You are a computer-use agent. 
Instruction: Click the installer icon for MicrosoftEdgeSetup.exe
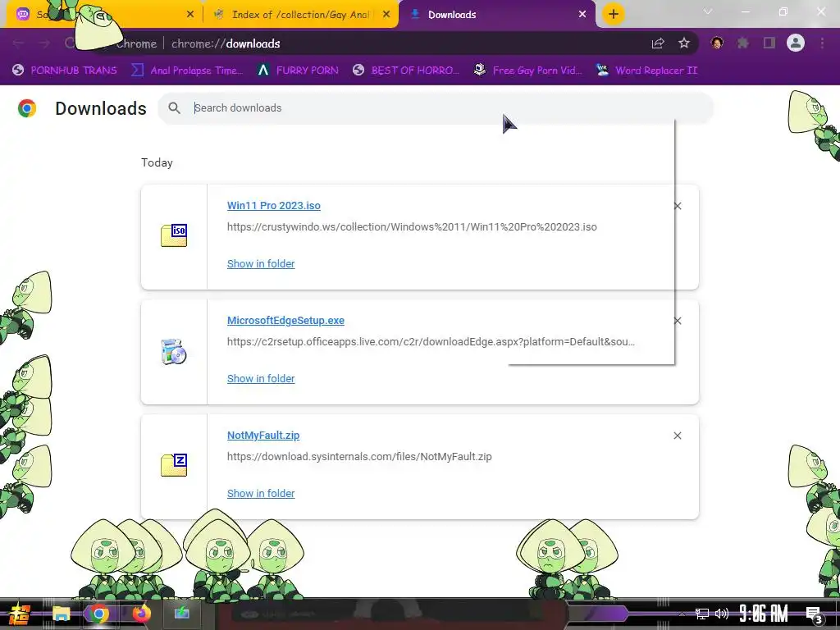174,351
